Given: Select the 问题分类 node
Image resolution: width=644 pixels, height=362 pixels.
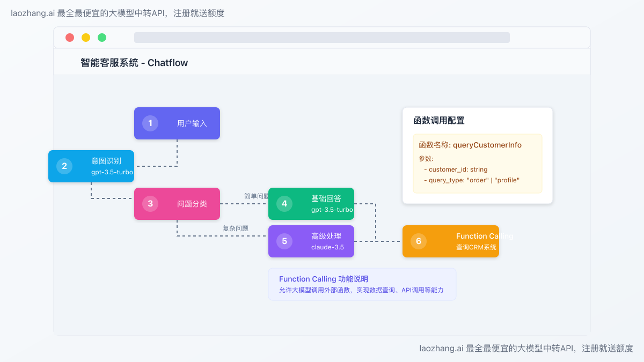Looking at the screenshot, I should (x=177, y=204).
